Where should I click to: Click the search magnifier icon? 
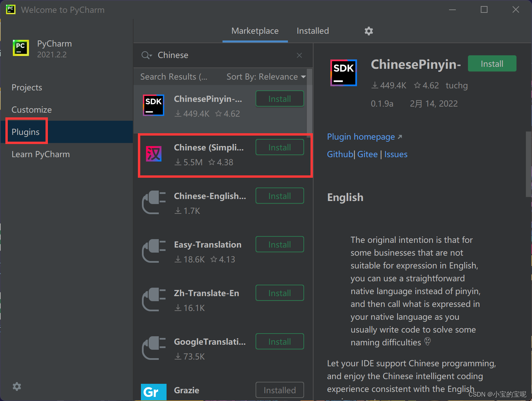[x=146, y=55]
